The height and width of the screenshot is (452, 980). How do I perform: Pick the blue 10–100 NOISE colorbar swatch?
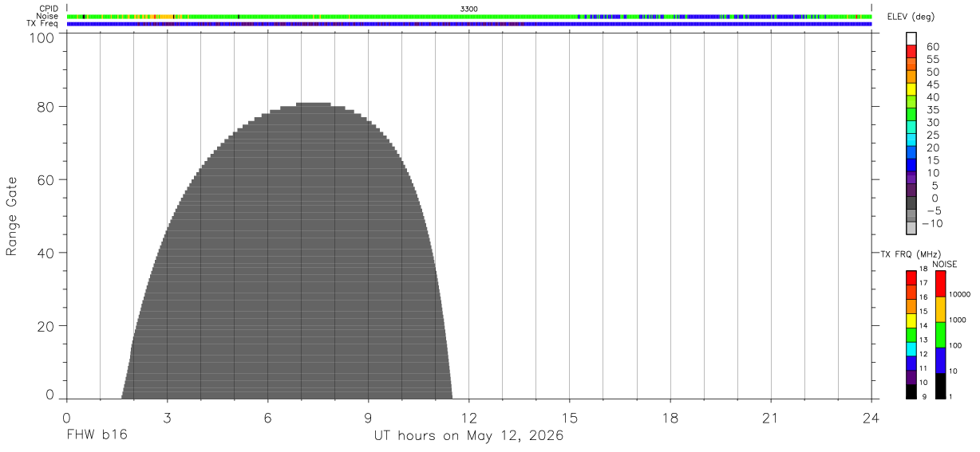941,360
